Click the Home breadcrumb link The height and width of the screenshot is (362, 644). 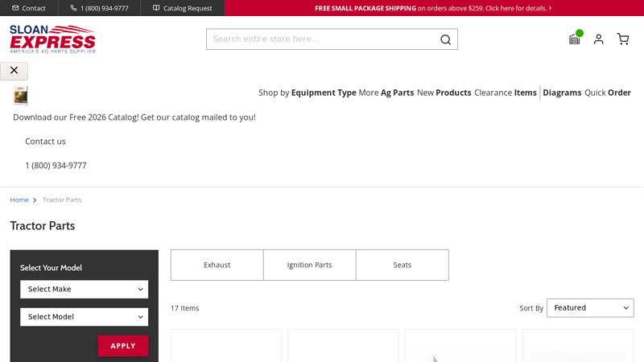pos(19,200)
